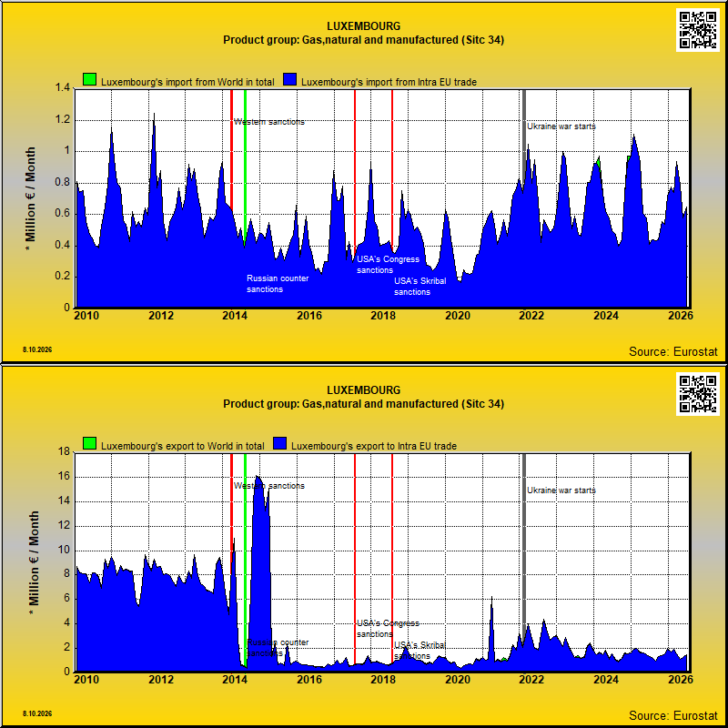Click the 2014 axis label on export chart
The image size is (728, 728).
click(235, 680)
